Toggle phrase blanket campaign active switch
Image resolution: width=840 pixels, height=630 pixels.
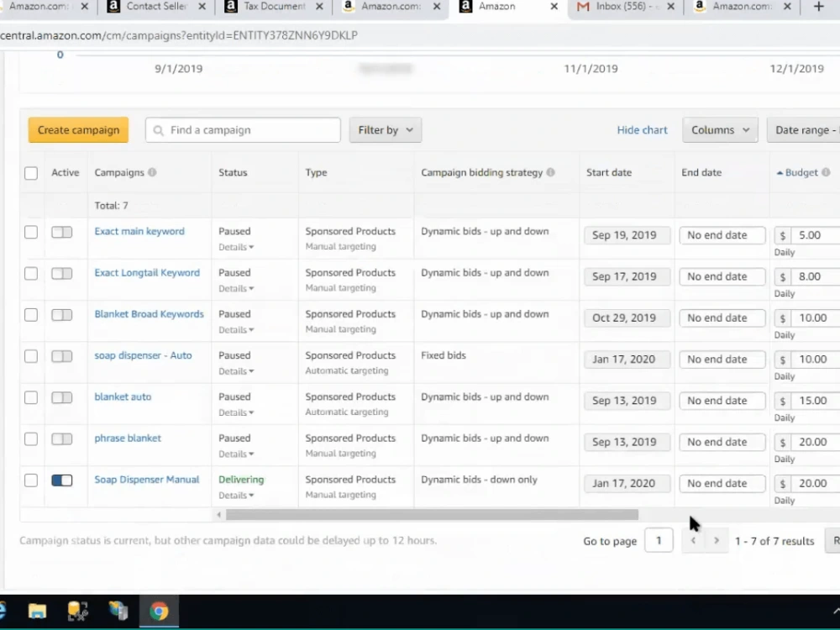pyautogui.click(x=61, y=438)
